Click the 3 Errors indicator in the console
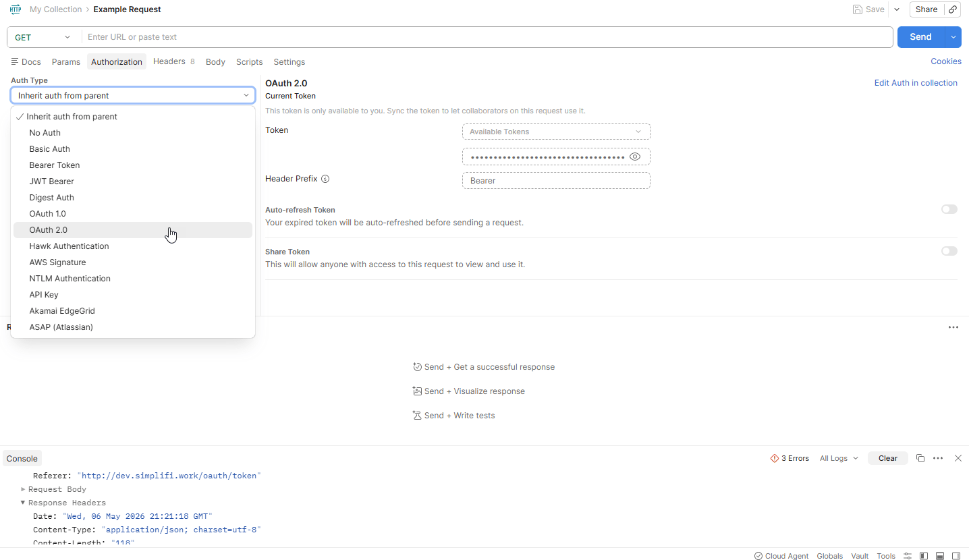Screen dimensions: 969x560 (x=790, y=458)
